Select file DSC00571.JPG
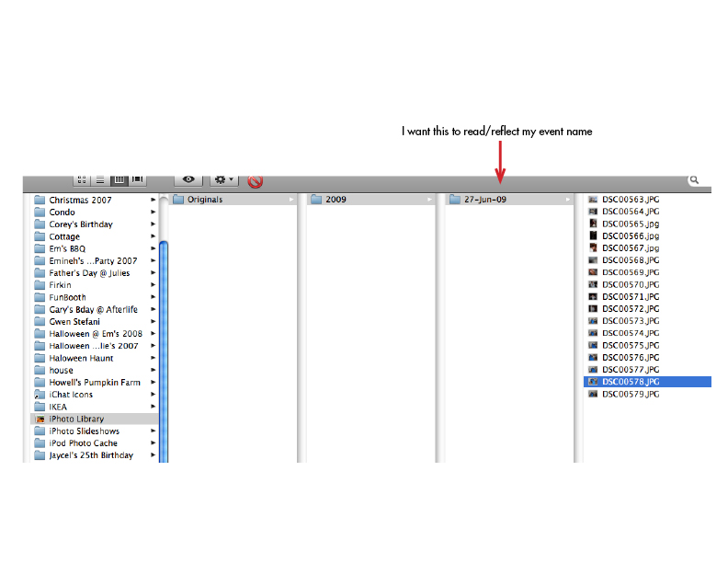The width and height of the screenshot is (728, 563). pyautogui.click(x=647, y=297)
